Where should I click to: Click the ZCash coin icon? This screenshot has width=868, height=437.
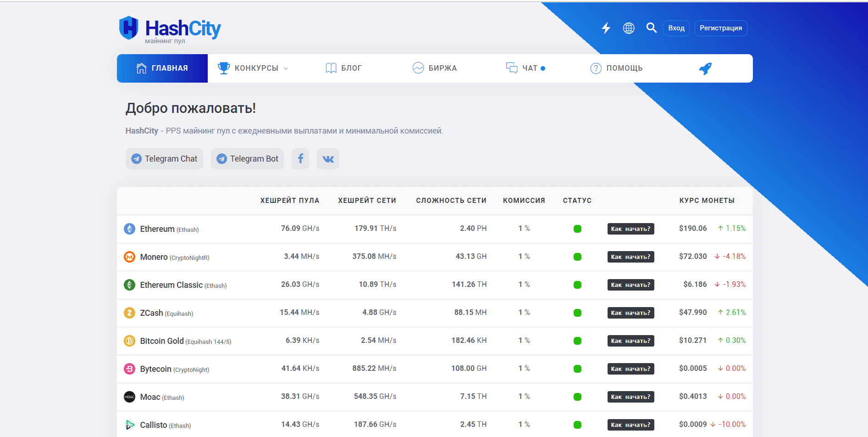tap(130, 313)
